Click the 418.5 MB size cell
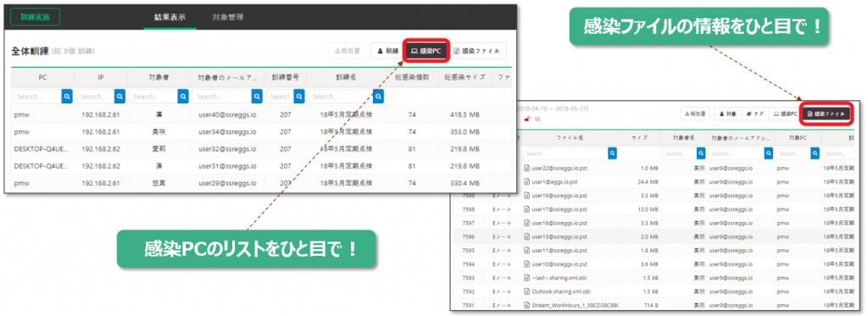 [465, 114]
